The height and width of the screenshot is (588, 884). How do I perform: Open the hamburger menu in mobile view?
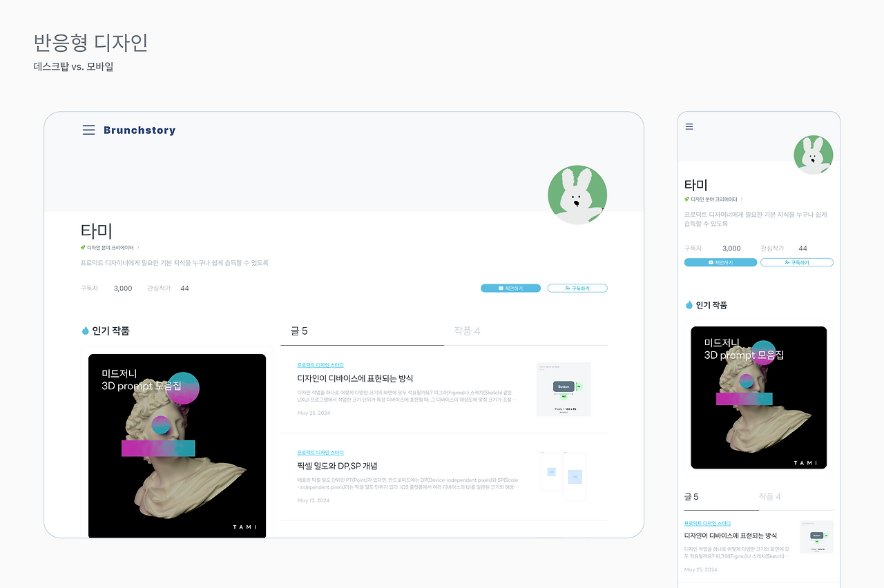689,126
